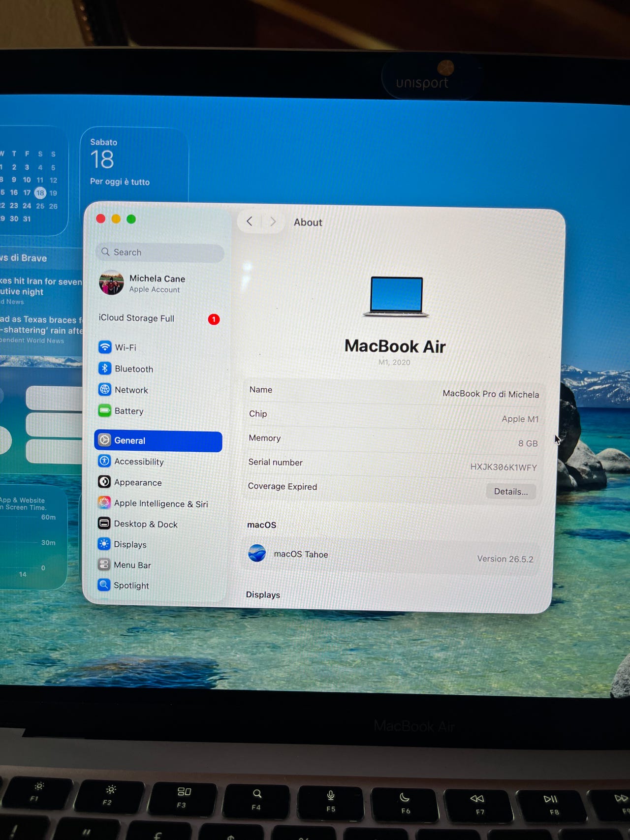Click the computer name 'MacBook Pro di Michela'

point(491,394)
